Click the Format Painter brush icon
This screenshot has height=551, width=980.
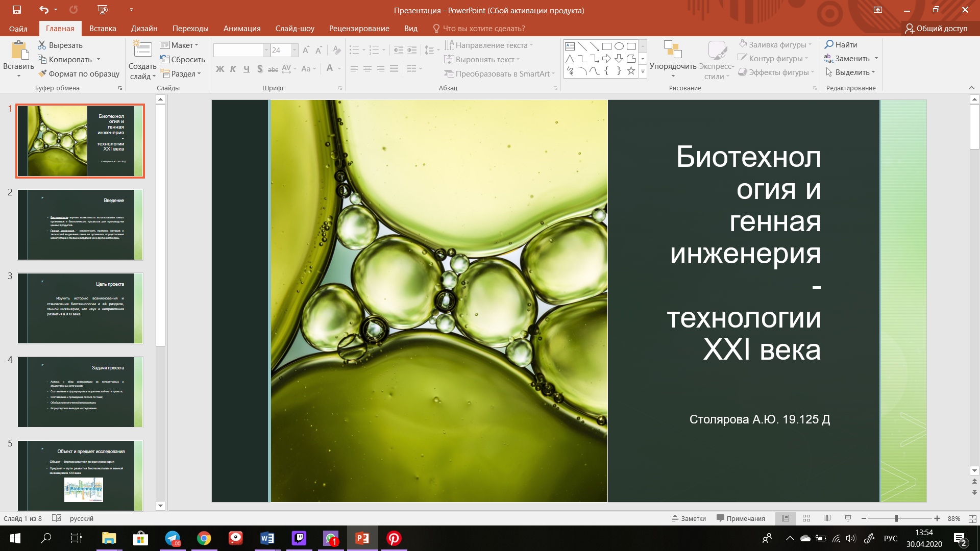43,73
